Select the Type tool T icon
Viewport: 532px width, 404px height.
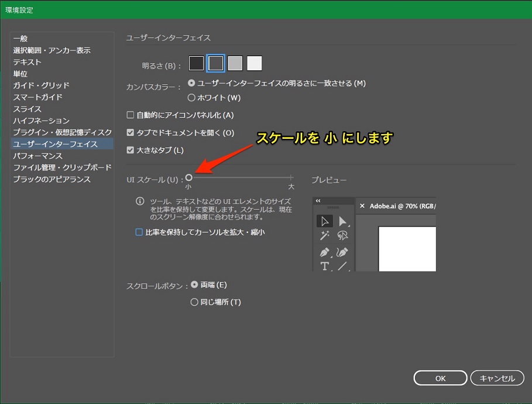(325, 266)
